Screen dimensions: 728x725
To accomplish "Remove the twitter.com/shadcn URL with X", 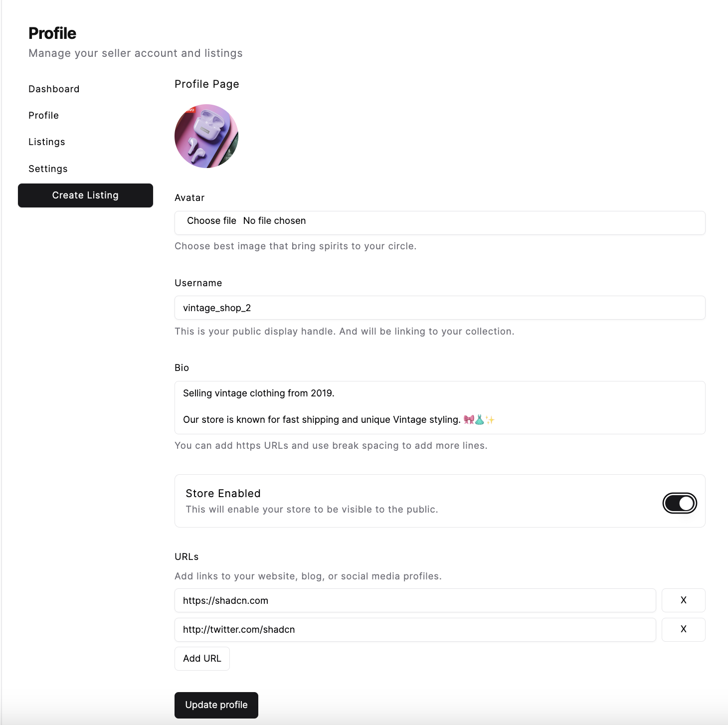I will point(683,629).
